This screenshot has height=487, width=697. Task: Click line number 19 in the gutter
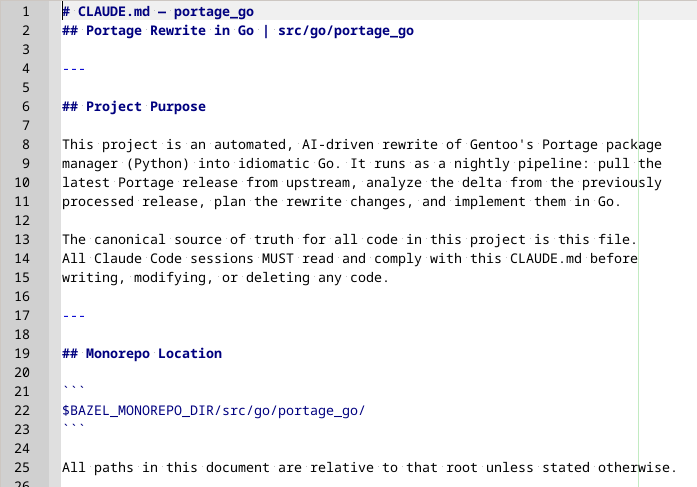[x=22, y=354]
